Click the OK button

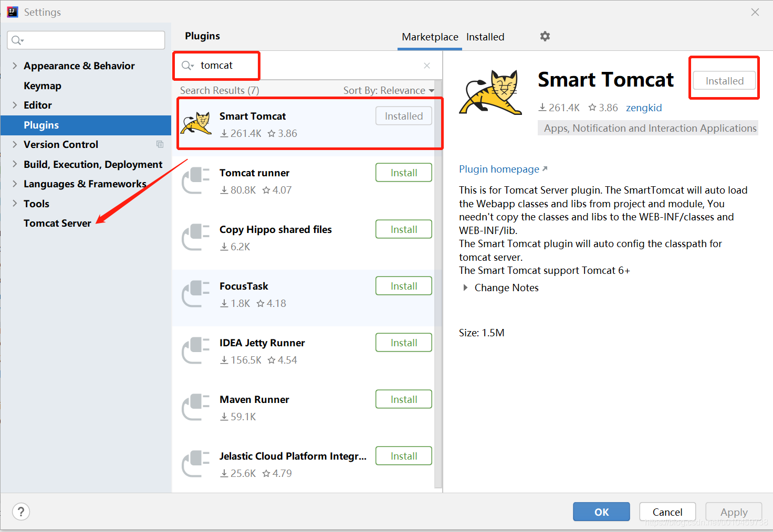point(601,512)
